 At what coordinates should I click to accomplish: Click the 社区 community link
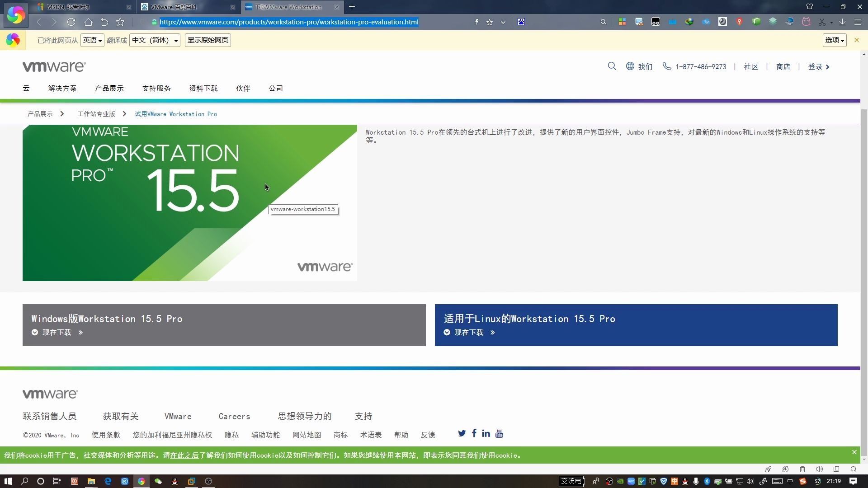pos(751,67)
